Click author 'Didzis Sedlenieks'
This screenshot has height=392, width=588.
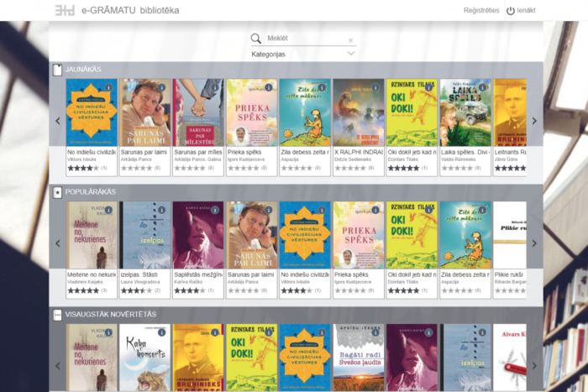tap(353, 159)
